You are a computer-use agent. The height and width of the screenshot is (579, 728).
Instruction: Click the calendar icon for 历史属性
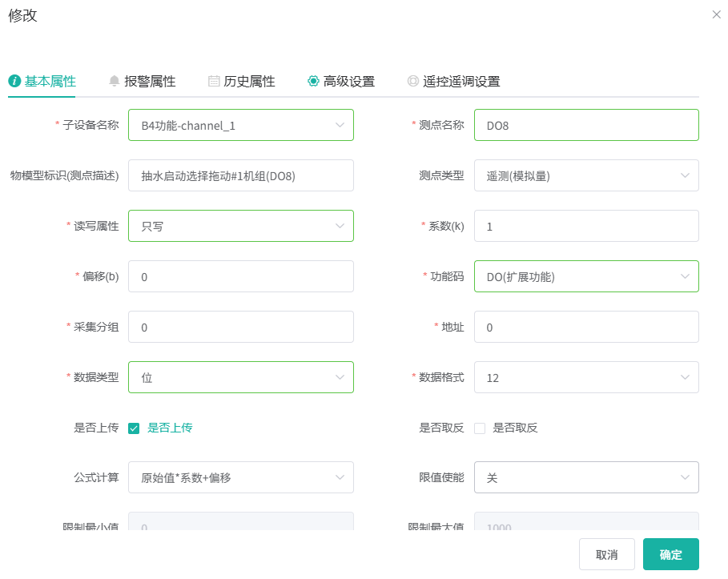pyautogui.click(x=214, y=81)
